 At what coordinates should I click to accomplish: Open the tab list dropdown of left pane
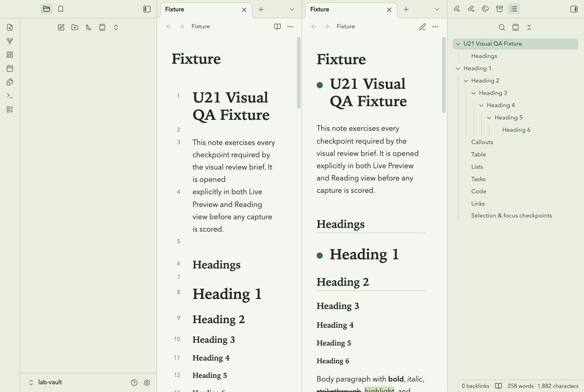[x=292, y=9]
